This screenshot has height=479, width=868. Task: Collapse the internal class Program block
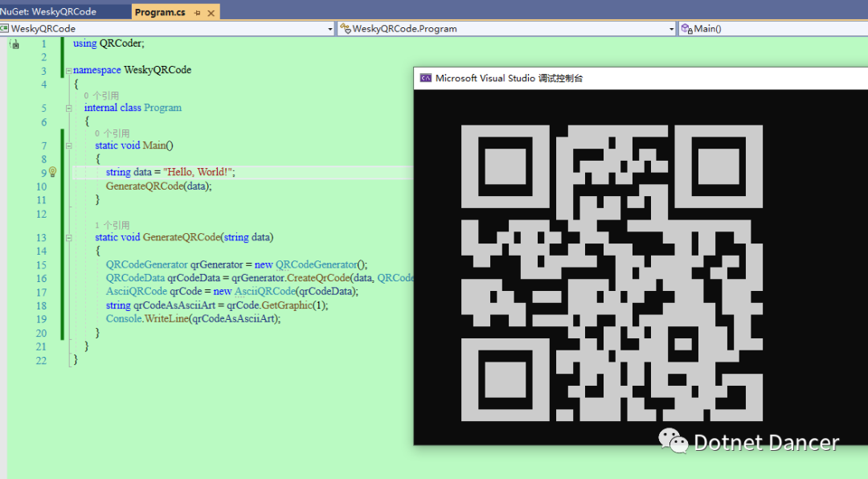[x=68, y=108]
